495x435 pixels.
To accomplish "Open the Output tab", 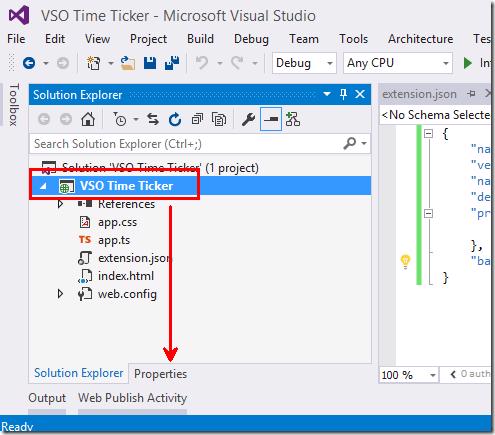I will click(47, 398).
